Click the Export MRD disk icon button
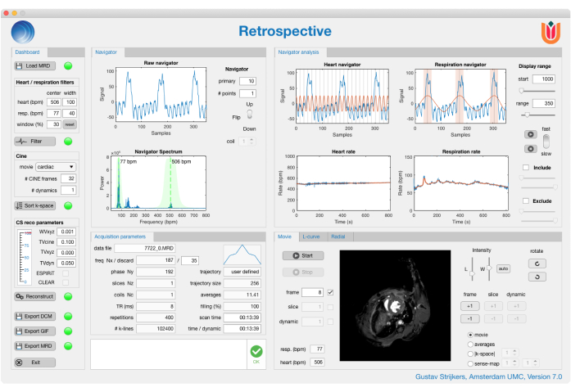The height and width of the screenshot is (392, 571). [x=35, y=346]
